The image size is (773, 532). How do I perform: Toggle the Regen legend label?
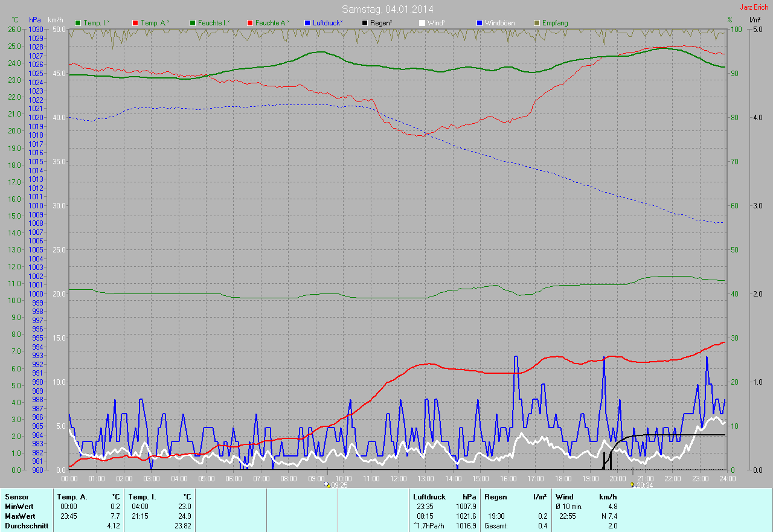click(380, 23)
